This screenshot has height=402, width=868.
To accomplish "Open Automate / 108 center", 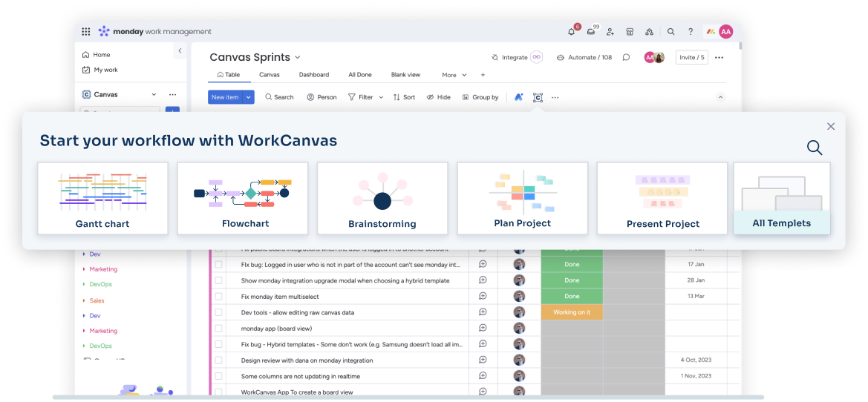I will tap(584, 57).
